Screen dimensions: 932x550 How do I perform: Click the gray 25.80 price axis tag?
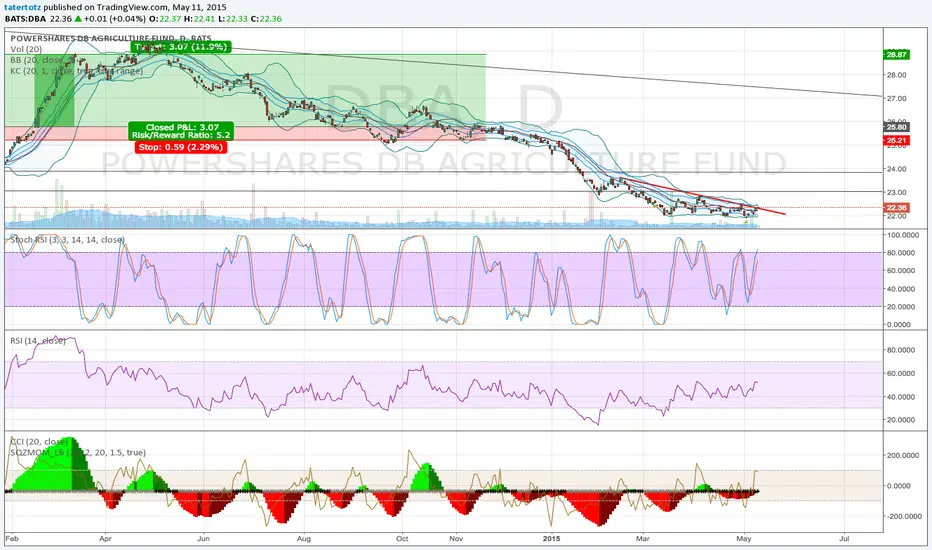(x=896, y=127)
